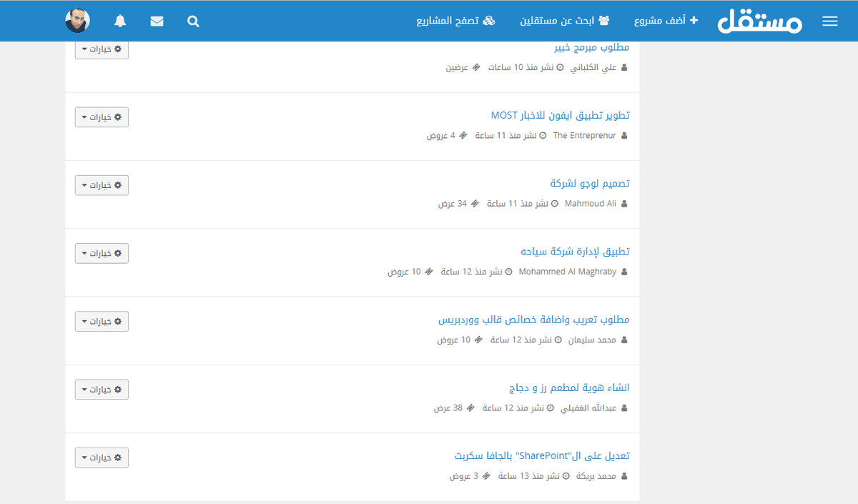Click the clock icon in محمد بريكة's row
Image resolution: width=858 pixels, height=504 pixels.
[566, 476]
